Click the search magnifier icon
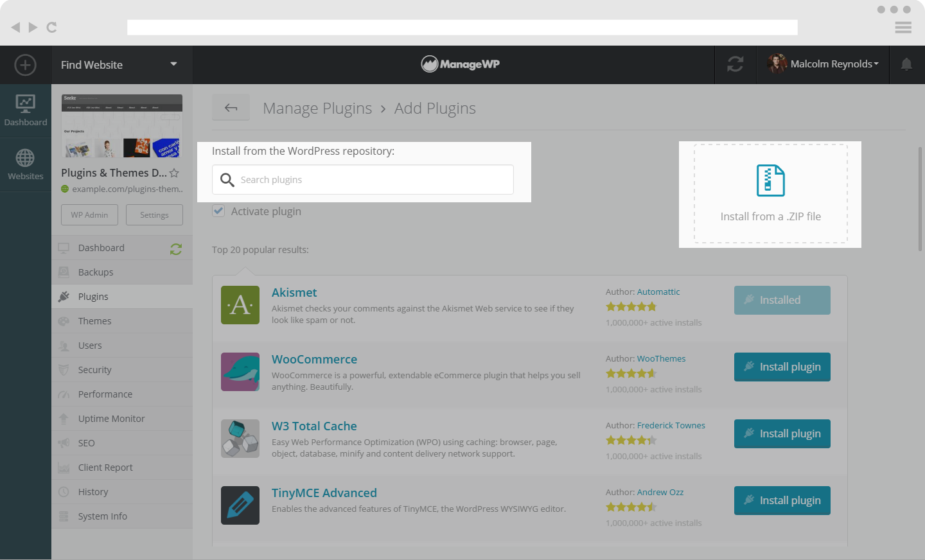The height and width of the screenshot is (560, 925). (227, 180)
